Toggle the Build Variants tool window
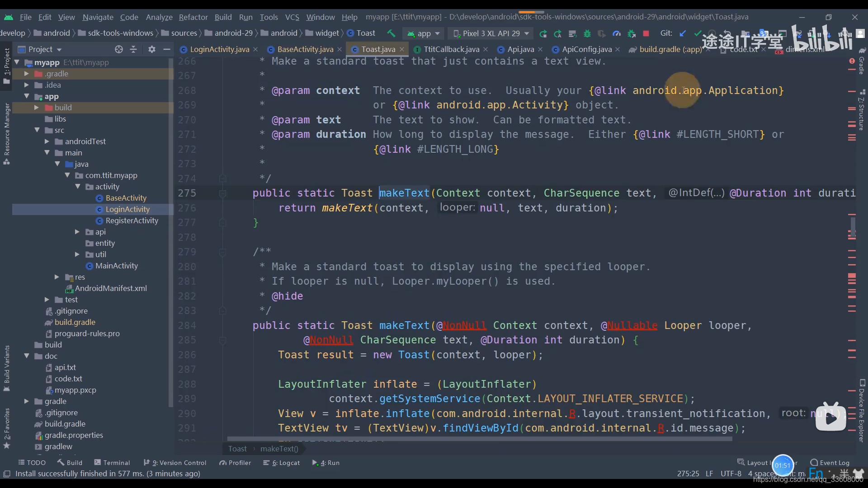 [x=6, y=368]
